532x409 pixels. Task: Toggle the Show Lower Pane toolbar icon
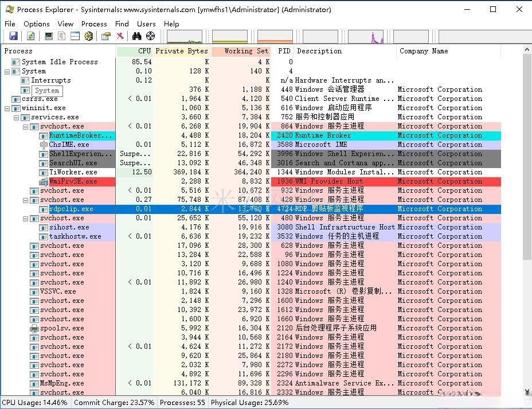coord(75,36)
